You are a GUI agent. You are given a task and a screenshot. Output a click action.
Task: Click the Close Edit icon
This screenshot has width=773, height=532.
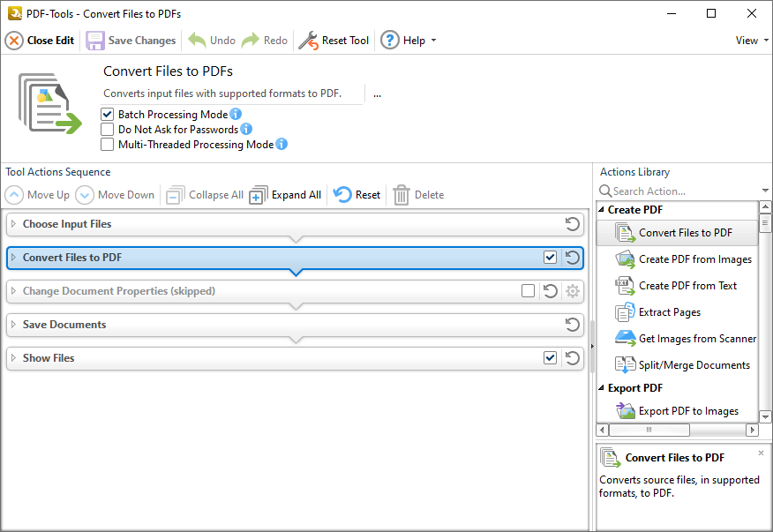coord(14,41)
